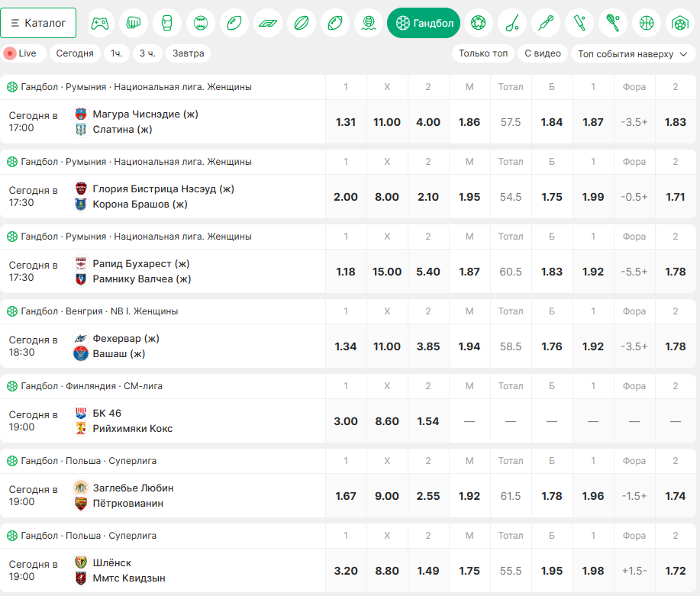The width and height of the screenshot is (700, 596).
Task: Open the Каталог menu
Action: click(x=38, y=23)
